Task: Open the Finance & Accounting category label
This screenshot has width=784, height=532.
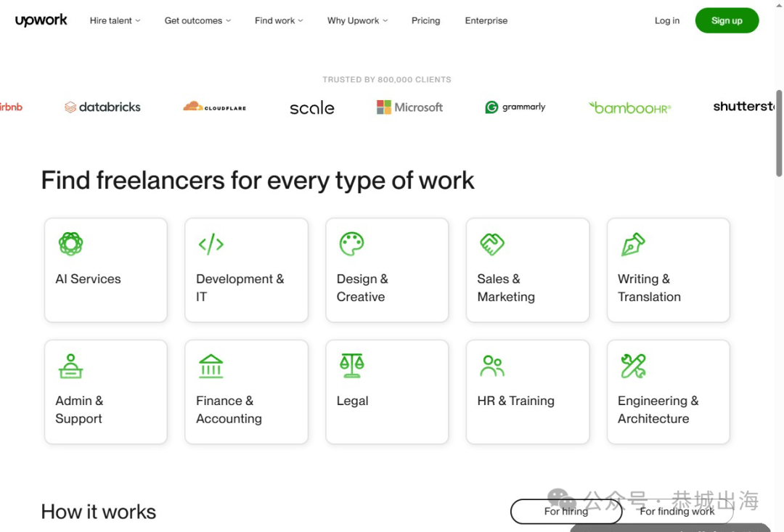Action: click(229, 409)
